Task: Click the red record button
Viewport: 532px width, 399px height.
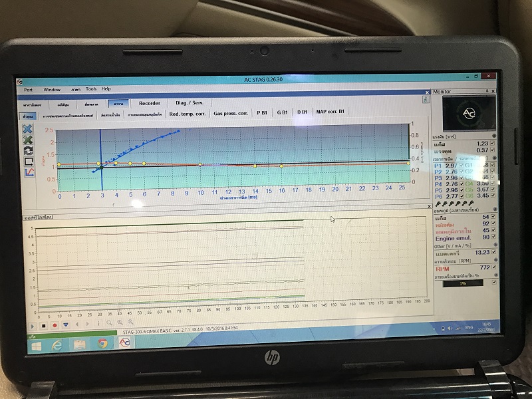Action: click(x=55, y=325)
